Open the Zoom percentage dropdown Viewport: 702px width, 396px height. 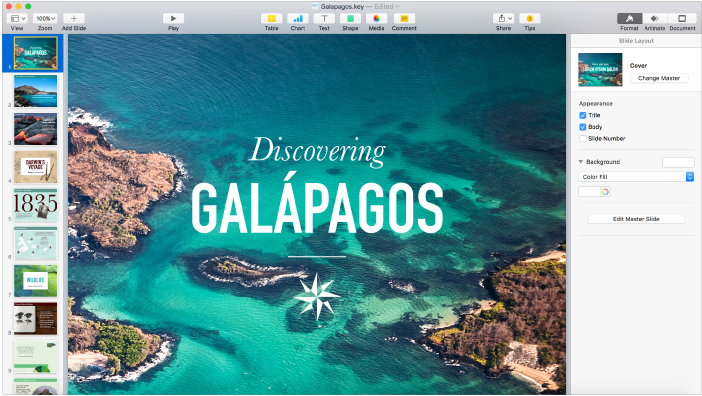pos(45,18)
